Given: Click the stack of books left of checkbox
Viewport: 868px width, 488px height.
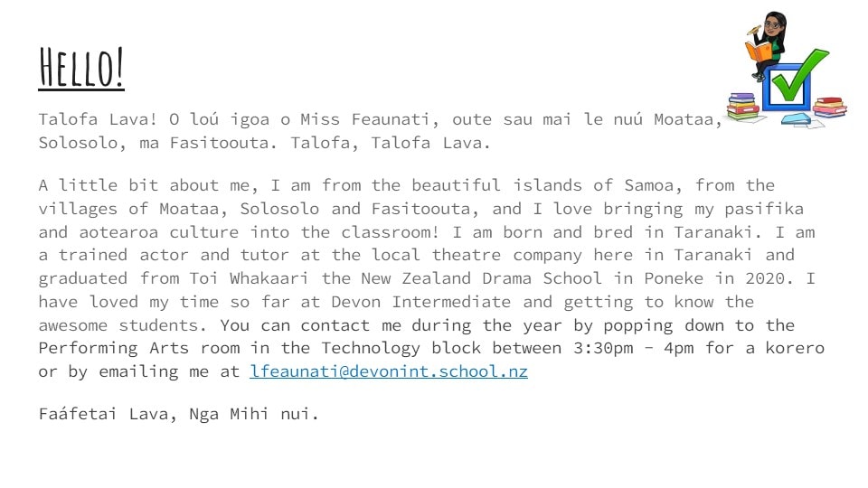Looking at the screenshot, I should (742, 107).
